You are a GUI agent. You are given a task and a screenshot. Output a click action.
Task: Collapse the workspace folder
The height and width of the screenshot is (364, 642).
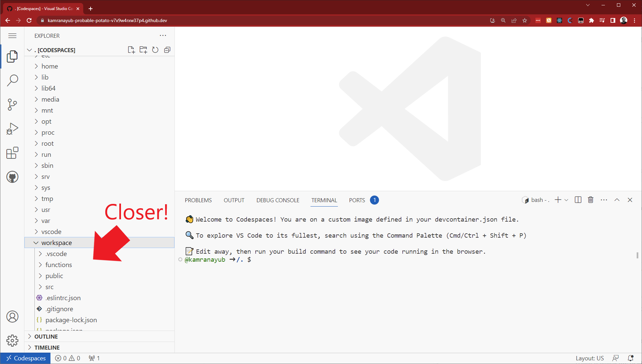(x=36, y=243)
